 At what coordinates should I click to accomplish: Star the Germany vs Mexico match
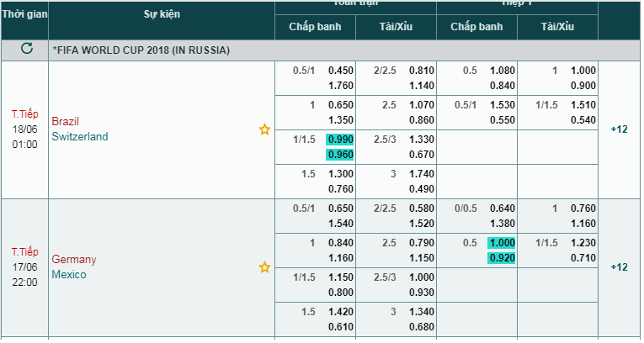264,267
